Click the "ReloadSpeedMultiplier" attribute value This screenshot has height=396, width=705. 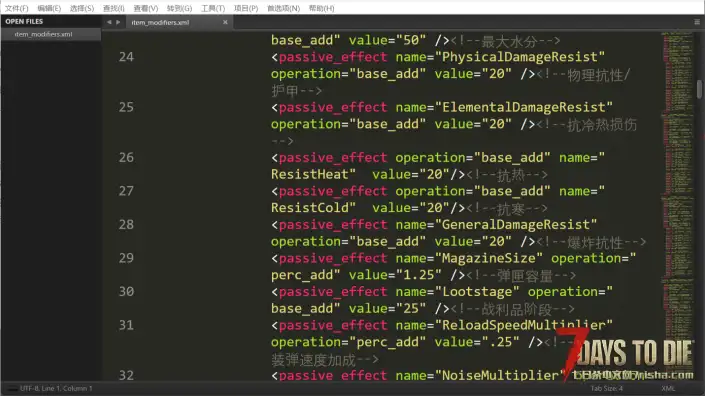point(524,325)
